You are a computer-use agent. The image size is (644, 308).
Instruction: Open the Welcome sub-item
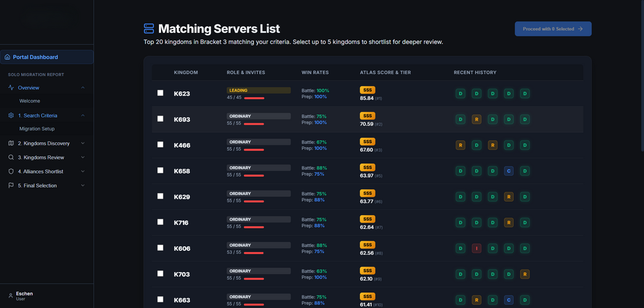30,101
